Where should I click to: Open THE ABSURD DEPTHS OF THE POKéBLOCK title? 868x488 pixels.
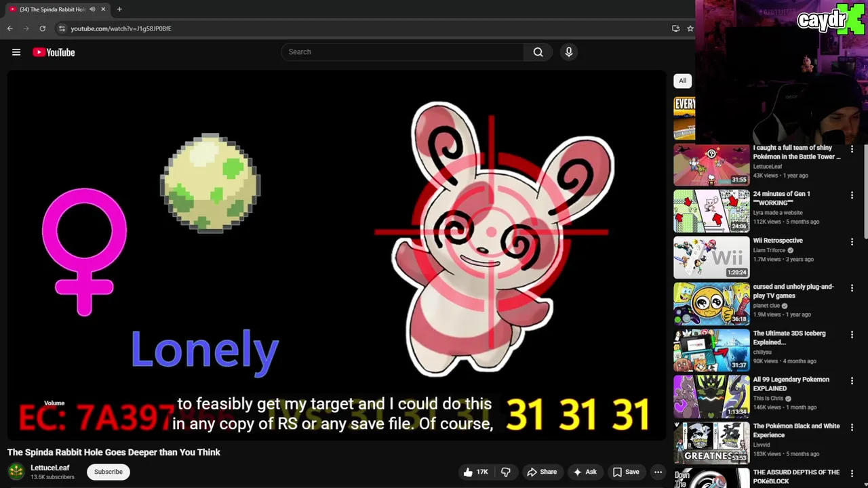[796, 476]
